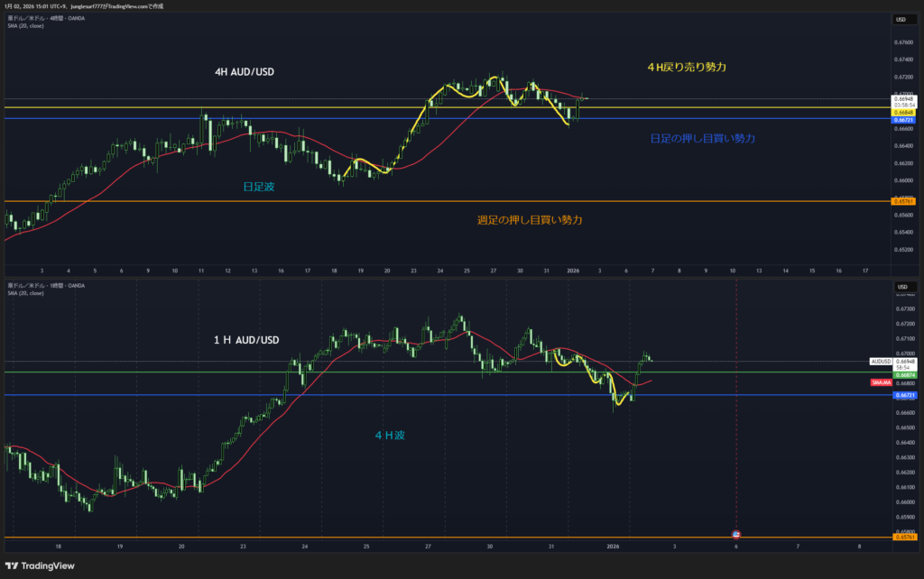Click the '4H AUD/USD' white title annotation

pos(245,70)
